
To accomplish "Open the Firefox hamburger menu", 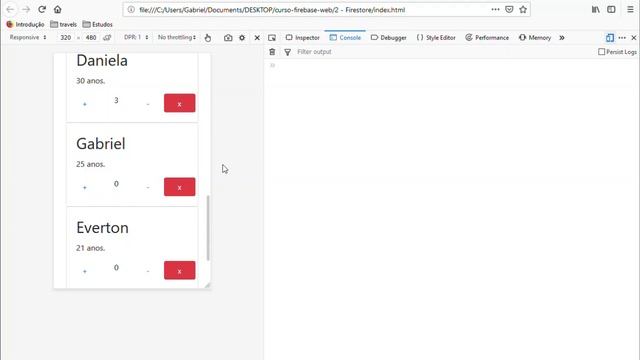I will [630, 9].
